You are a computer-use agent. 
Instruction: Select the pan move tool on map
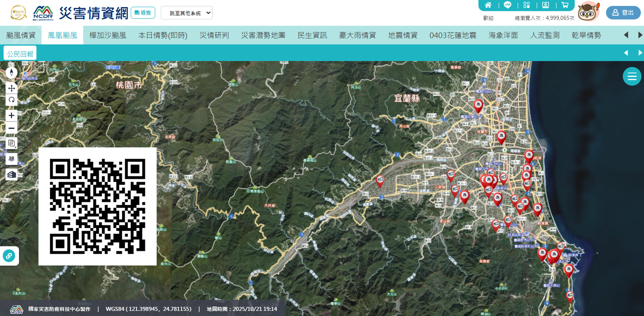coord(11,88)
